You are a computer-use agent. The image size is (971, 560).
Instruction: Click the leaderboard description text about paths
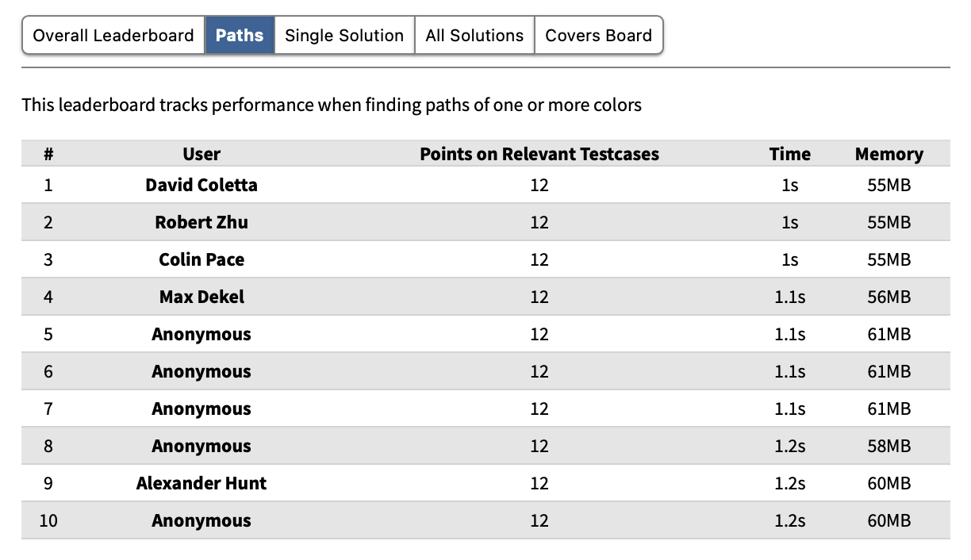click(x=332, y=105)
